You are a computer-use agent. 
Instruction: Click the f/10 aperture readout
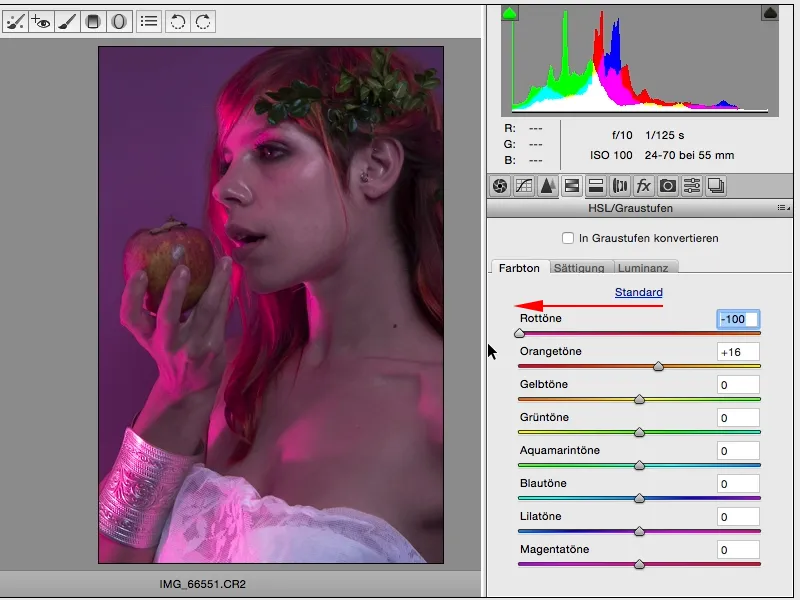coord(622,135)
